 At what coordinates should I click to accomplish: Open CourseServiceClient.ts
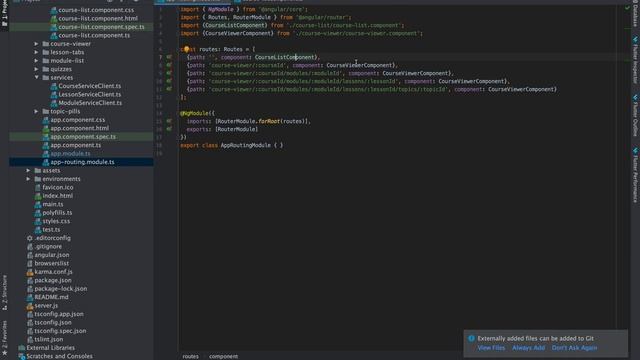[x=90, y=86]
